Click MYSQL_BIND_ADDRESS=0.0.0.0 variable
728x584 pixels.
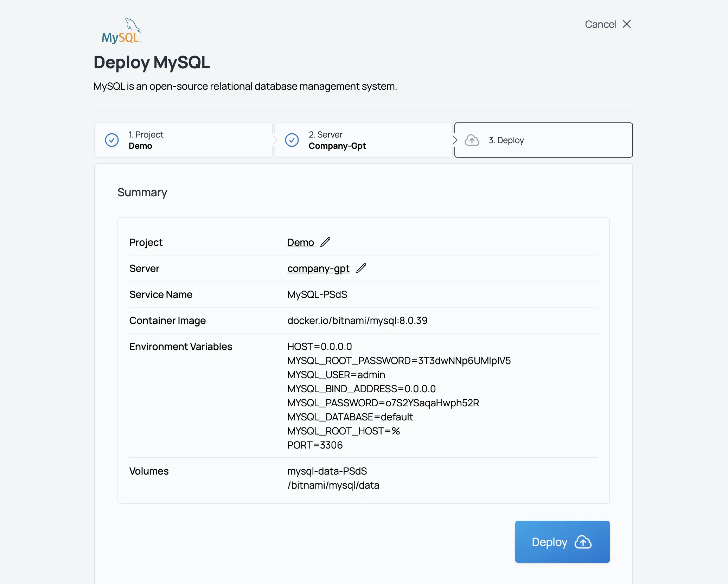tap(362, 389)
